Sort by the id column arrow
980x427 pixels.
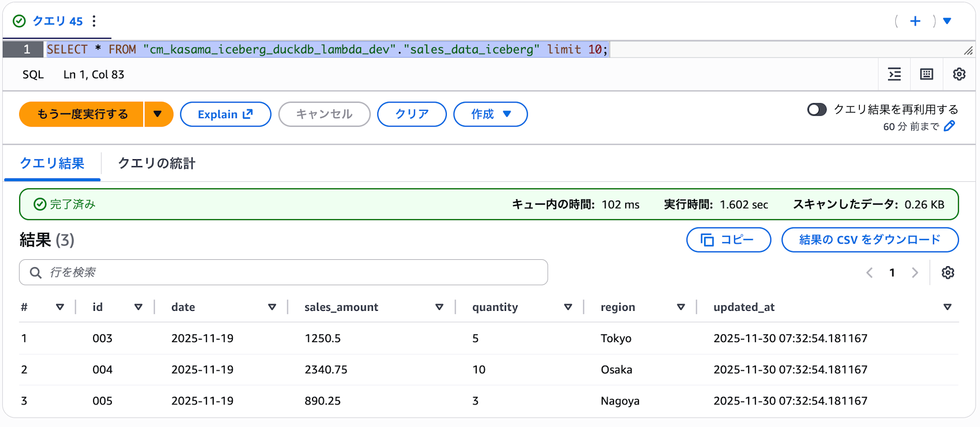point(138,307)
